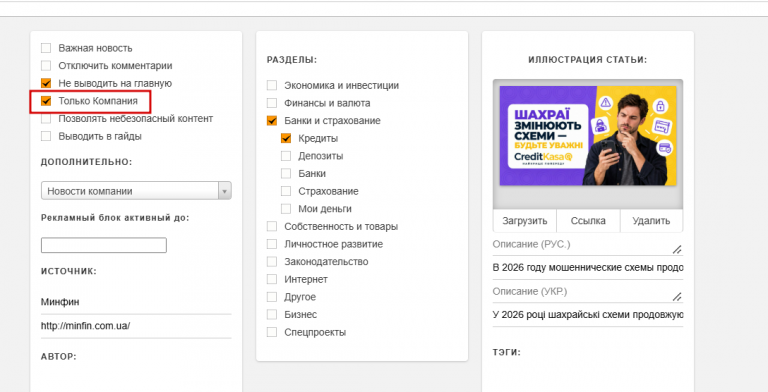This screenshot has height=392, width=768.
Task: Toggle the 'Только Компания' checkbox
Action: tap(46, 101)
